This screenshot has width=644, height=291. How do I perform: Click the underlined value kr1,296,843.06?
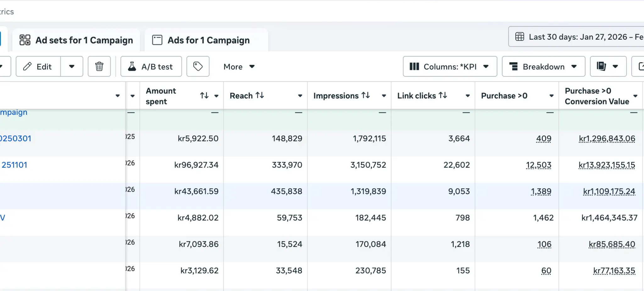click(607, 138)
